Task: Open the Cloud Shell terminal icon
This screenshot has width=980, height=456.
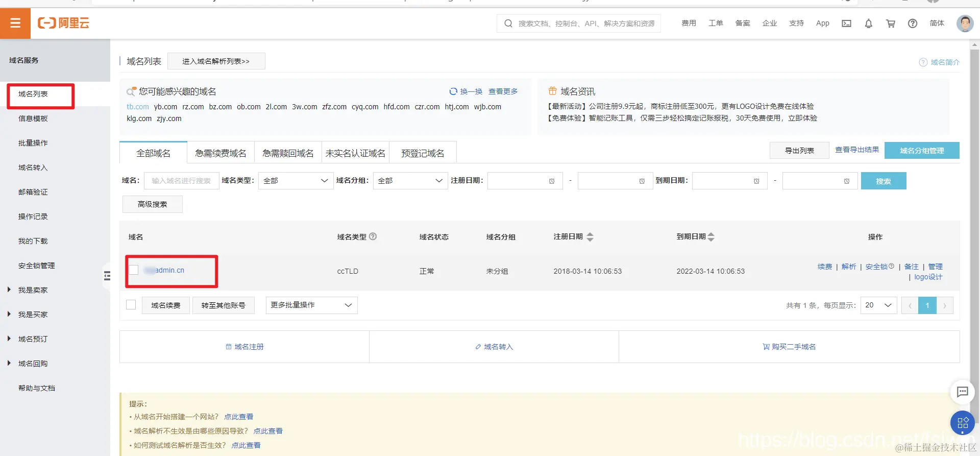Action: (x=846, y=23)
